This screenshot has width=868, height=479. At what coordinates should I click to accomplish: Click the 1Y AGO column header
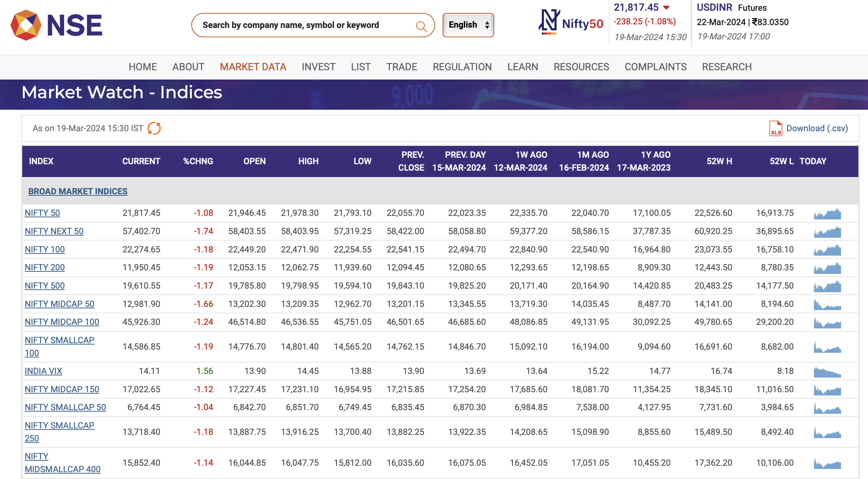pos(644,161)
